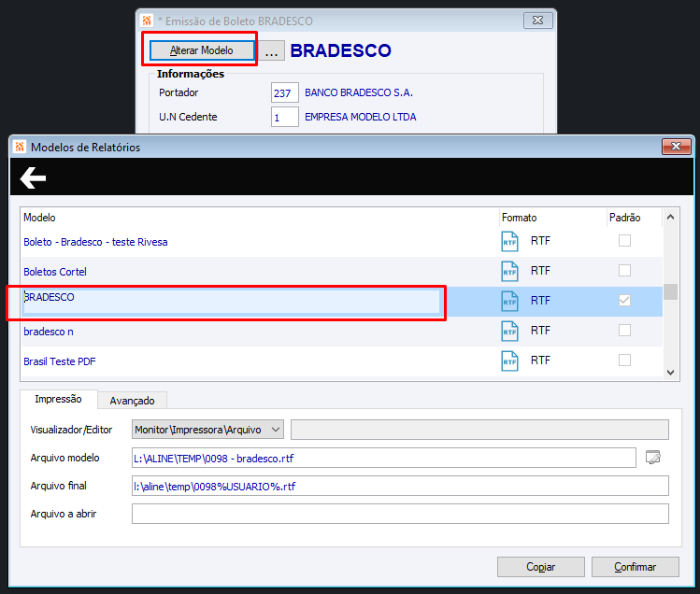Click the Formato column header
Image resolution: width=700 pixels, height=594 pixels.
tap(519, 218)
